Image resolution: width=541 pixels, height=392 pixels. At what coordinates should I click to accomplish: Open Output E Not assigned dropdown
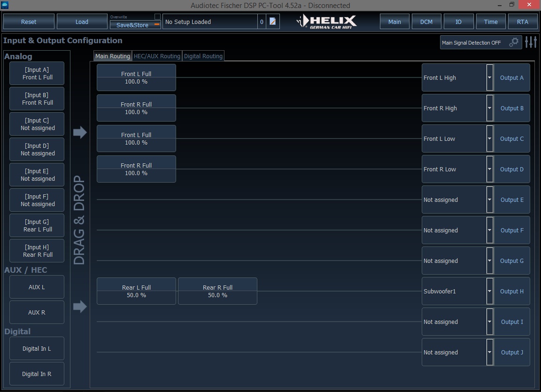pyautogui.click(x=489, y=200)
